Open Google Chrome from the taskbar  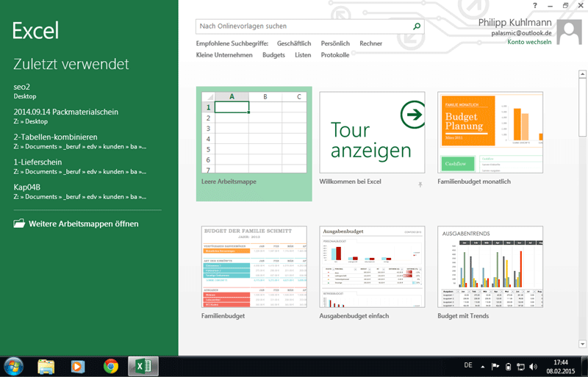(x=111, y=366)
